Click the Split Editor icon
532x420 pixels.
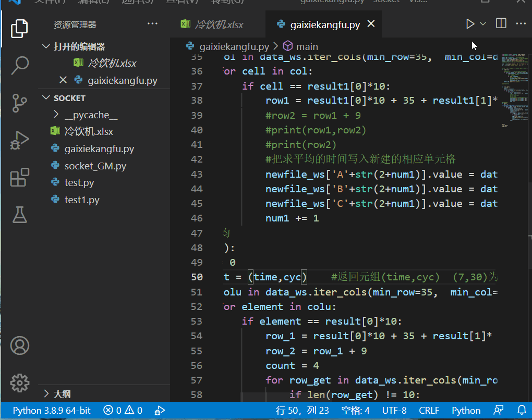tap(501, 24)
